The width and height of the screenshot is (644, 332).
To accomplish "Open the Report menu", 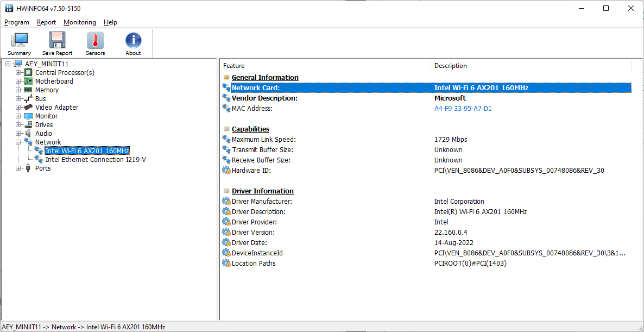I will click(46, 22).
